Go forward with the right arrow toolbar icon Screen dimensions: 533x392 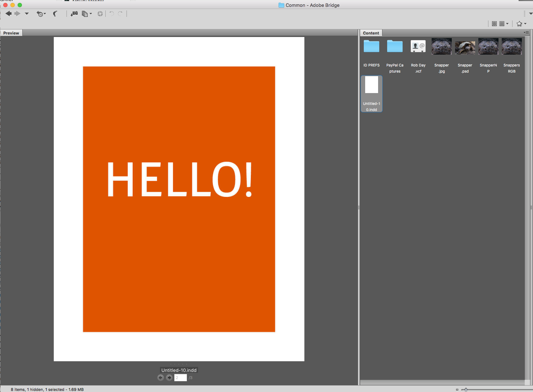pyautogui.click(x=17, y=14)
